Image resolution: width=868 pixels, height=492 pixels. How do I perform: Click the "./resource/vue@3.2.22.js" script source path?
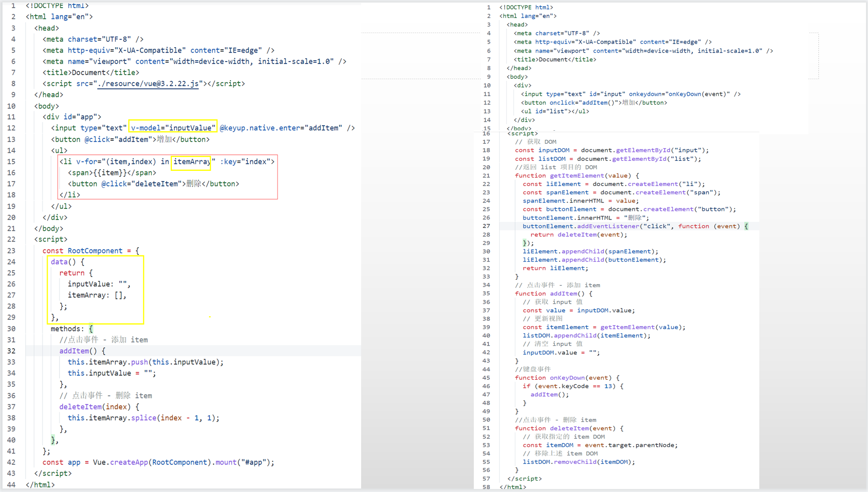pos(148,84)
